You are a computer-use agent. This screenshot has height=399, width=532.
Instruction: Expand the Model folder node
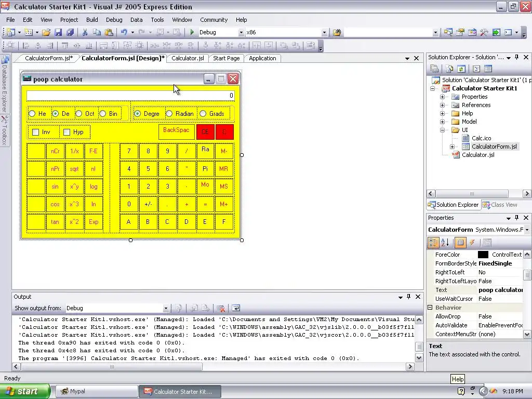(443, 122)
